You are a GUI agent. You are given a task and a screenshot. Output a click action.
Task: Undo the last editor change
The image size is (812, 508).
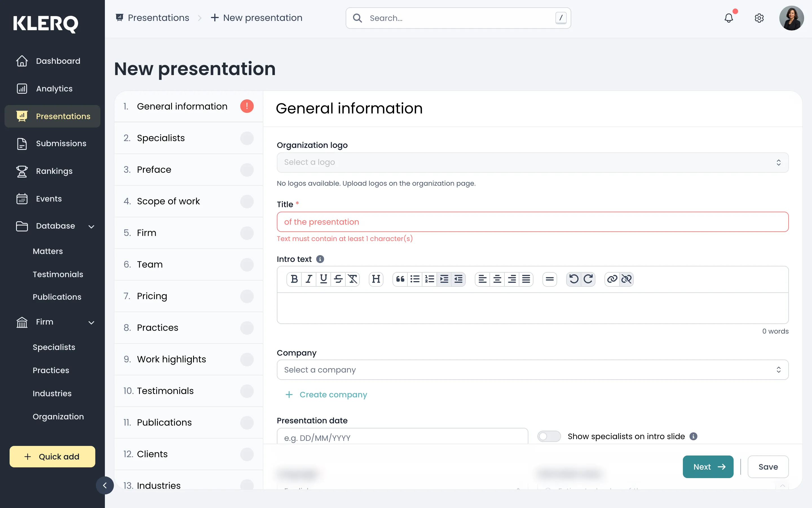tap(574, 279)
